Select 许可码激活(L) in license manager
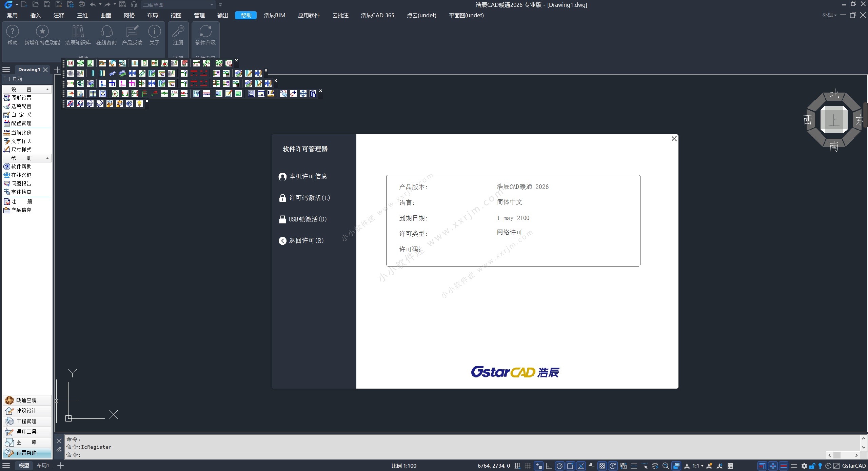Image resolution: width=868 pixels, height=471 pixels. point(309,198)
